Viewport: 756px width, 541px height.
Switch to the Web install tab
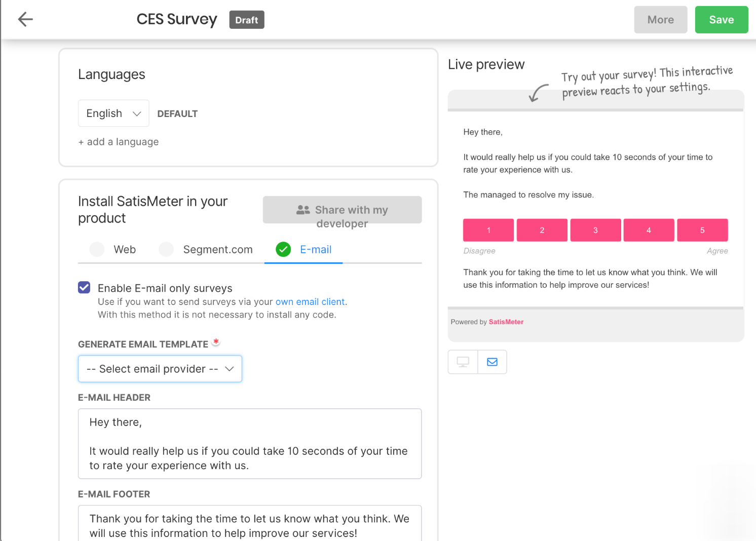pos(112,249)
